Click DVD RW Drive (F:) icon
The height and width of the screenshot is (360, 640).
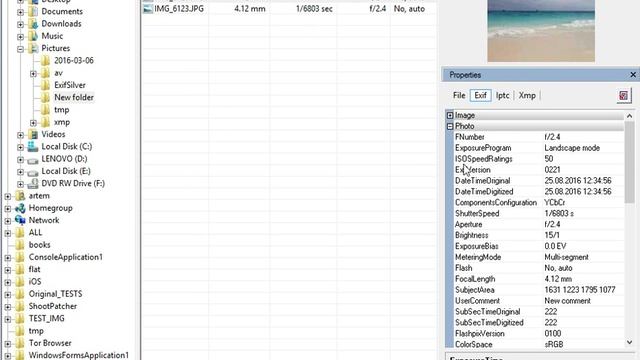tap(33, 184)
